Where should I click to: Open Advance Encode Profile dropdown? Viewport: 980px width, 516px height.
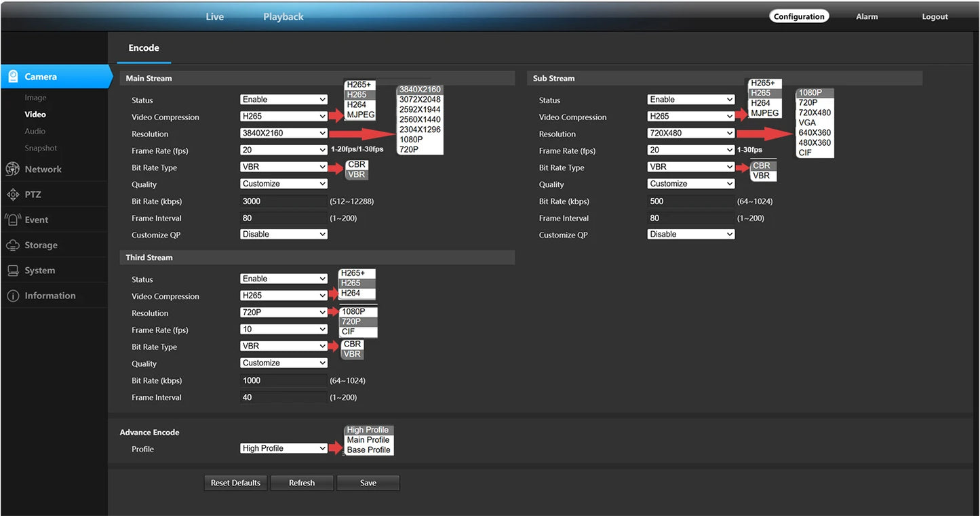[x=284, y=448]
